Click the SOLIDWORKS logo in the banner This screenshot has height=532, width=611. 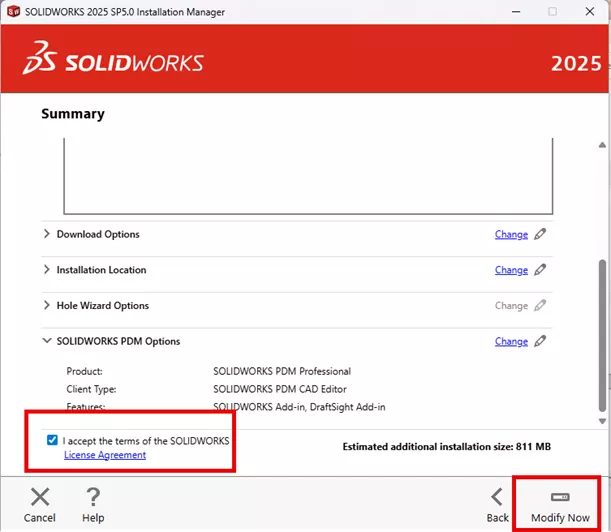pos(113,58)
